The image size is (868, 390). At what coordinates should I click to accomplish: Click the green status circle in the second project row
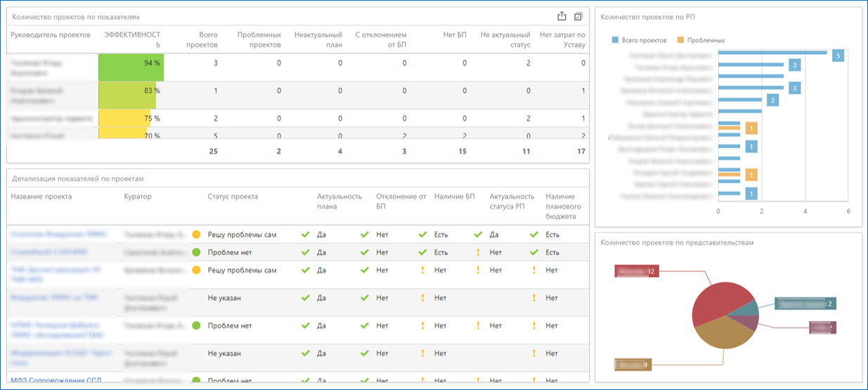tap(196, 252)
